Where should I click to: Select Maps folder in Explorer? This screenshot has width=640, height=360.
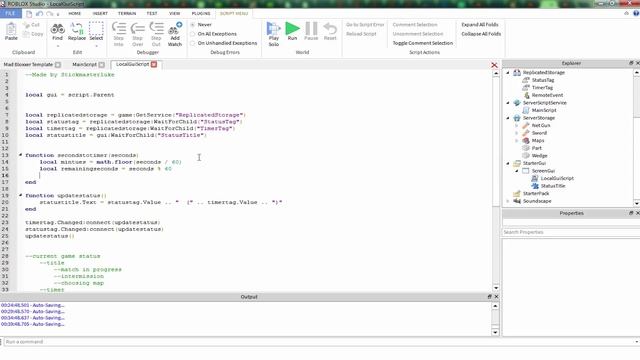538,140
